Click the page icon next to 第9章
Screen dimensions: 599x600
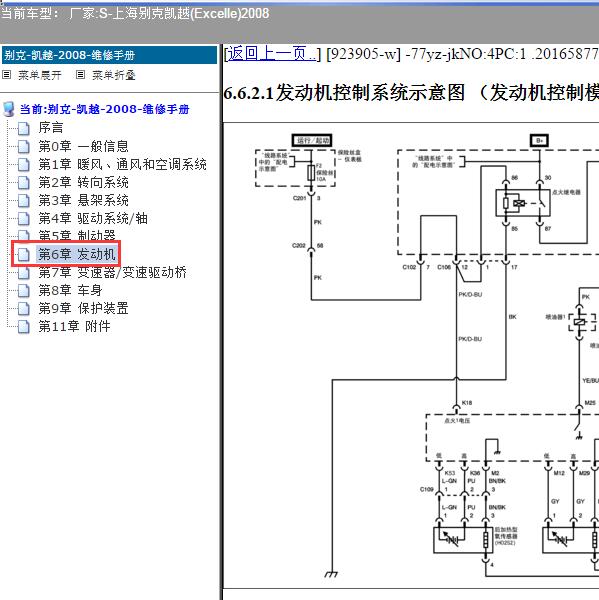[x=24, y=309]
